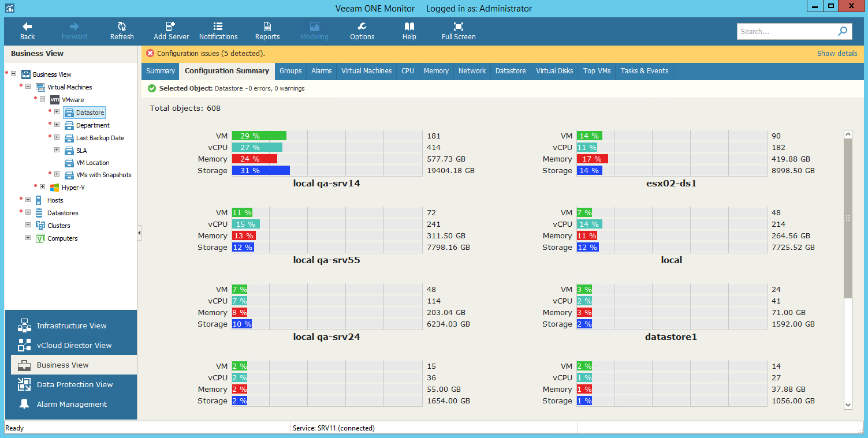Click in the Search input field
Screen dimensions: 868x438
(787, 31)
